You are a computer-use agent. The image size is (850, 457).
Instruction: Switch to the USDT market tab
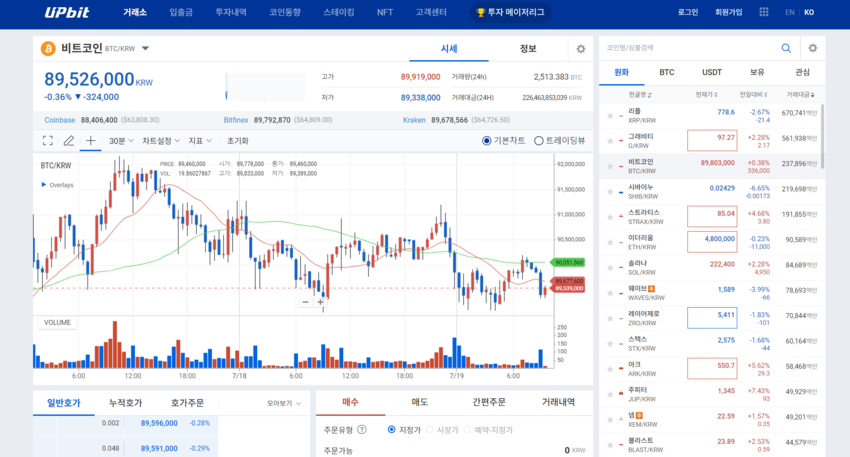point(712,72)
